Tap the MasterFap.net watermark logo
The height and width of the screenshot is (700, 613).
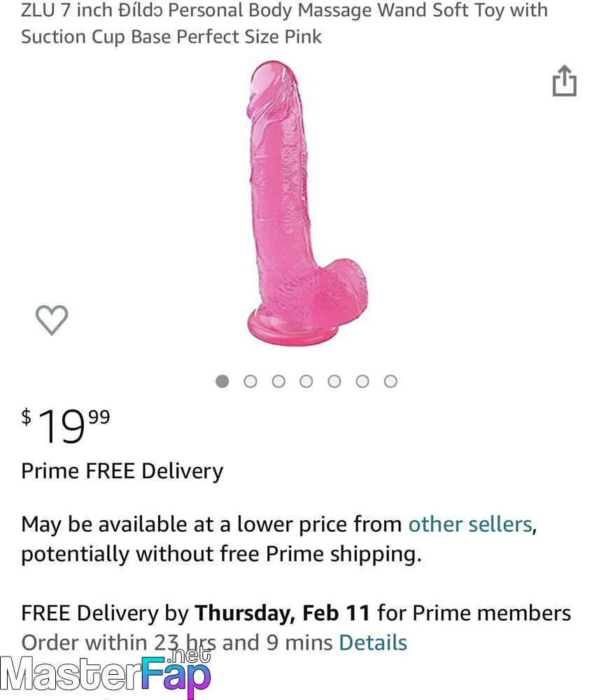105,673
